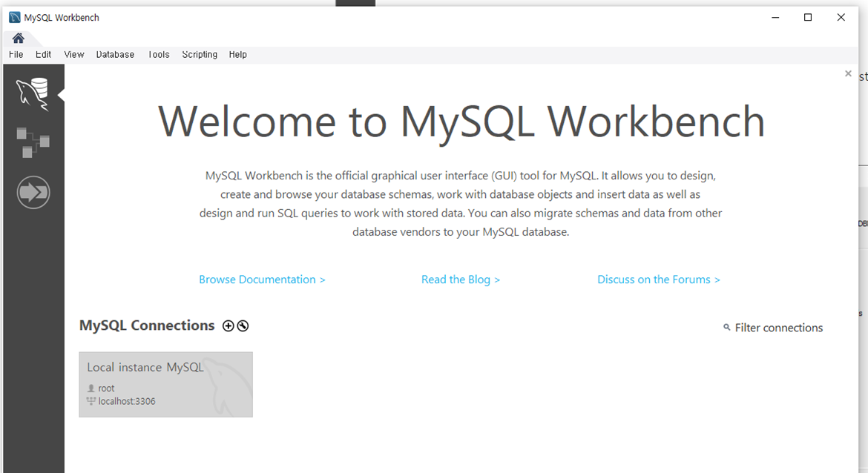Open Manage connections wrench icon
Screen dimensions: 868x473
tap(243, 326)
